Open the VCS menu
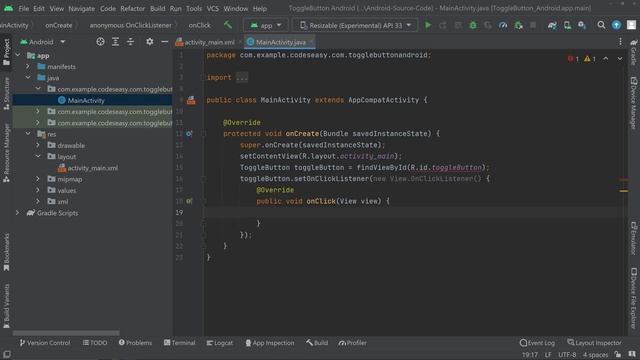The width and height of the screenshot is (640, 360). pyautogui.click(x=212, y=8)
